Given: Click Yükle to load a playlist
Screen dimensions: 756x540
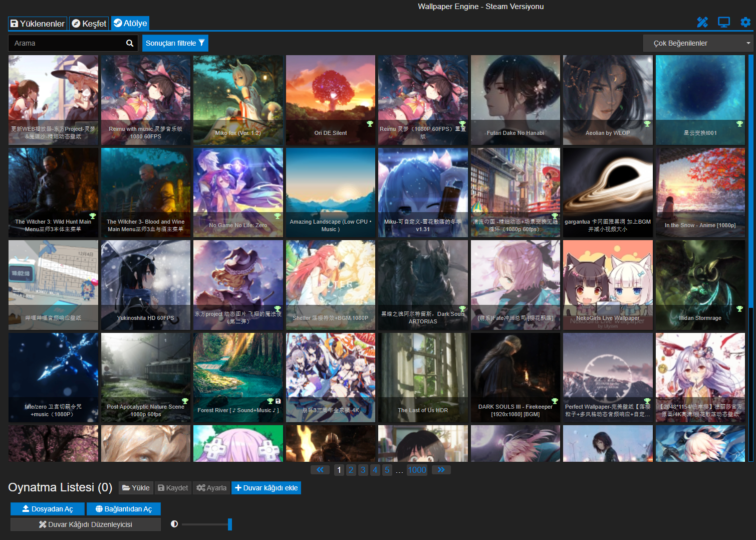Looking at the screenshot, I should pos(136,488).
